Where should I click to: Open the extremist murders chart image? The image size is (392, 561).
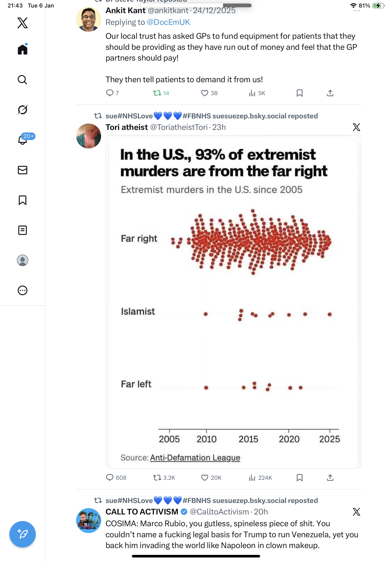pyautogui.click(x=233, y=302)
